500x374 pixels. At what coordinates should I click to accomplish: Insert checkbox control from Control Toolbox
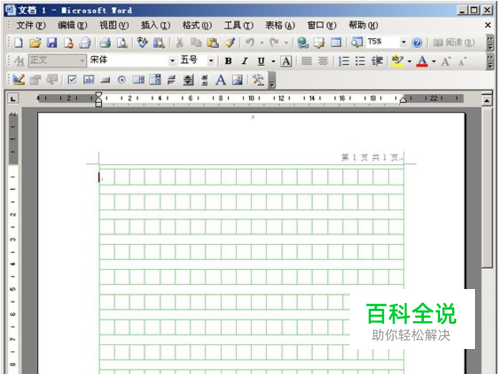tap(72, 80)
